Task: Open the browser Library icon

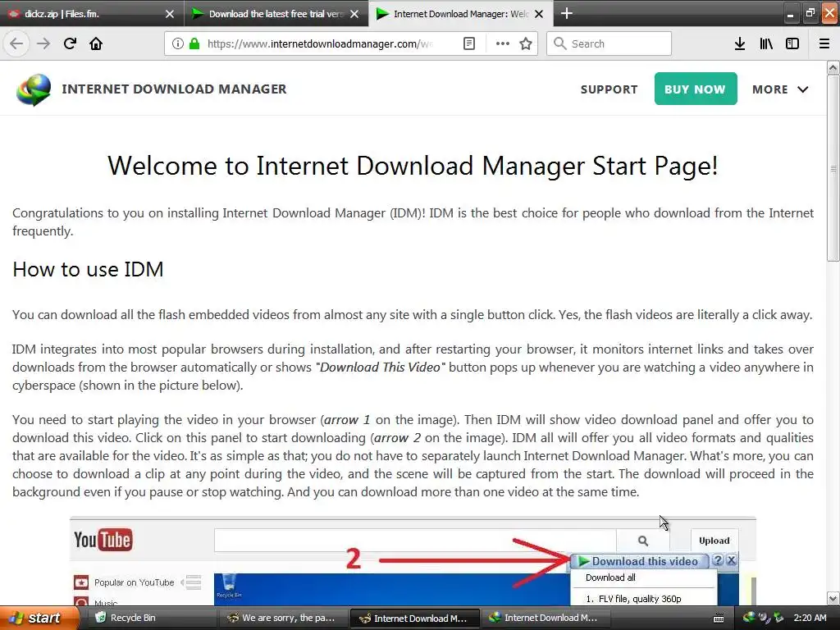Action: tap(766, 43)
